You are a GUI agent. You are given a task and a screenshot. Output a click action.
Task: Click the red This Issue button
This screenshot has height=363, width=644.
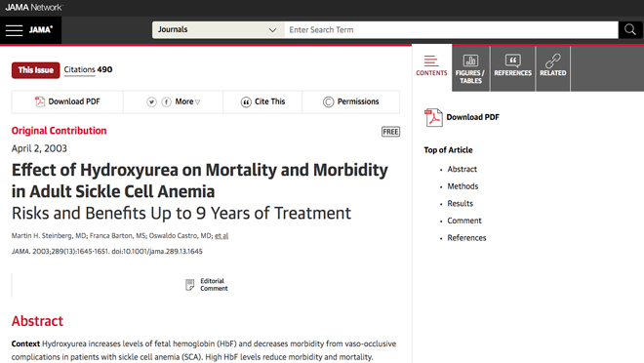point(36,70)
